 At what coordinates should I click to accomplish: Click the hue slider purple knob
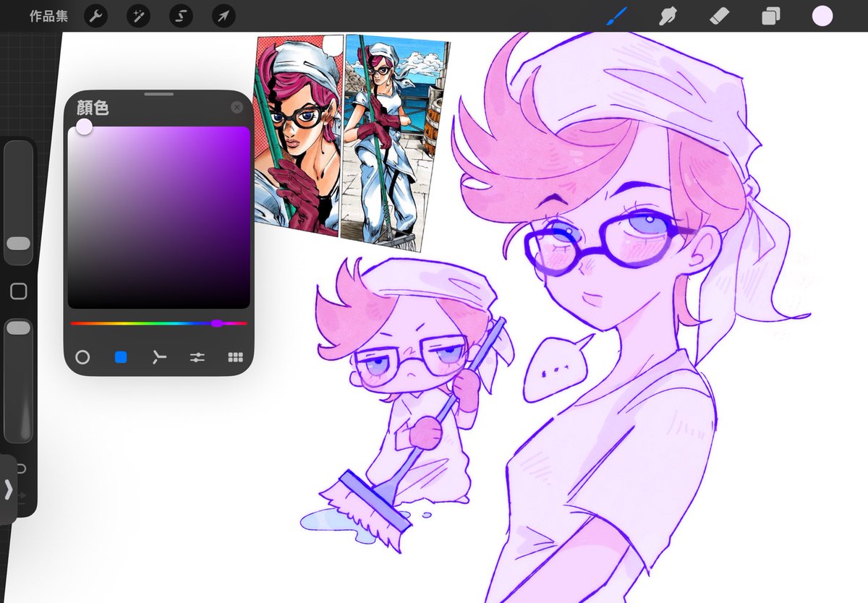(216, 323)
